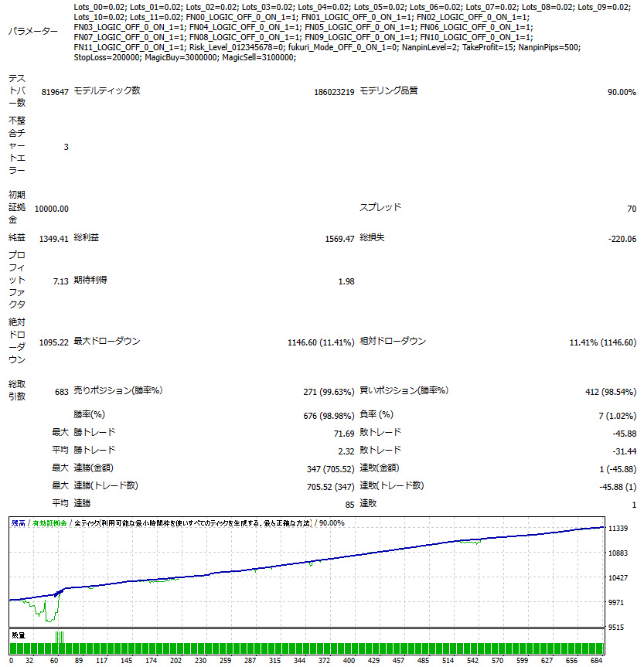This screenshot has height=667, width=644.
Task: Click the chart axis value 9515
Action: click(x=616, y=628)
